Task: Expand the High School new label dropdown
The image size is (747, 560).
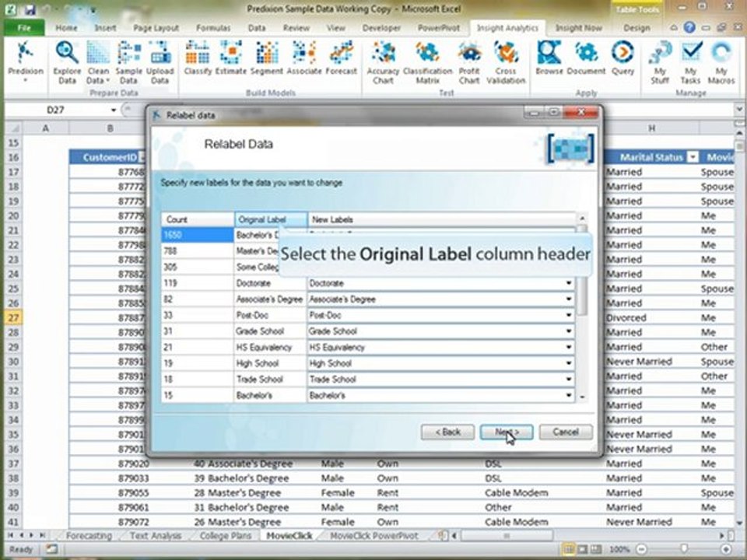Action: [x=568, y=363]
